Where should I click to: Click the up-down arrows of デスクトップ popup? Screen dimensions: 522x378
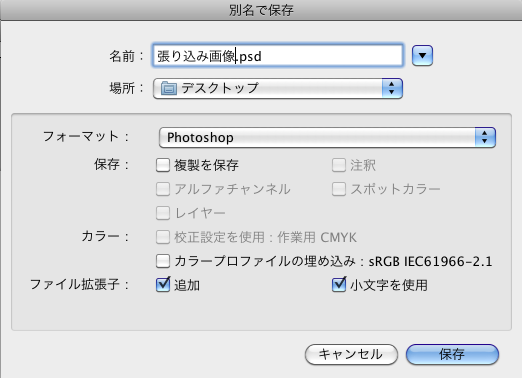392,88
